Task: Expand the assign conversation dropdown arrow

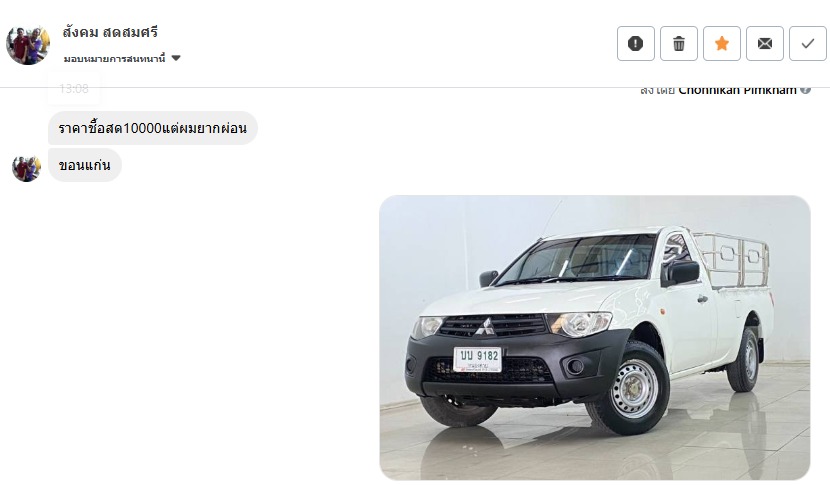Action: (176, 58)
